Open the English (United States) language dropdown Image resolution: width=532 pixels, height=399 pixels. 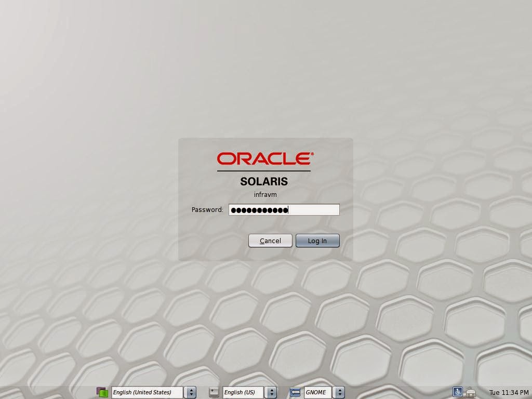point(147,392)
